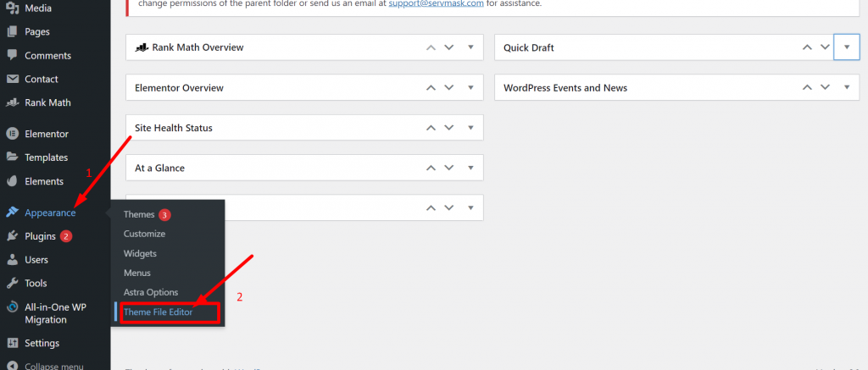Move Rank Math Overview widget up
The width and height of the screenshot is (868, 370).
431,47
